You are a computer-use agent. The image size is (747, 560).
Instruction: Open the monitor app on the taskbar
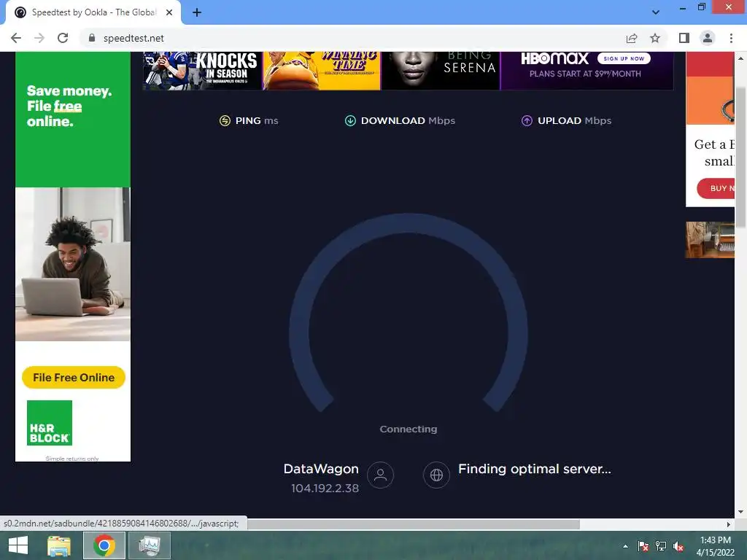pyautogui.click(x=150, y=545)
